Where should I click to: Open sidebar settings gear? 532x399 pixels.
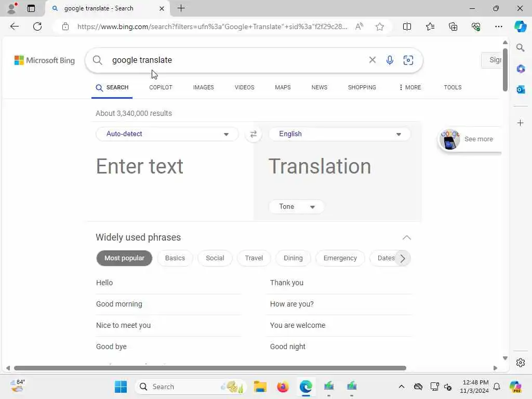521,363
